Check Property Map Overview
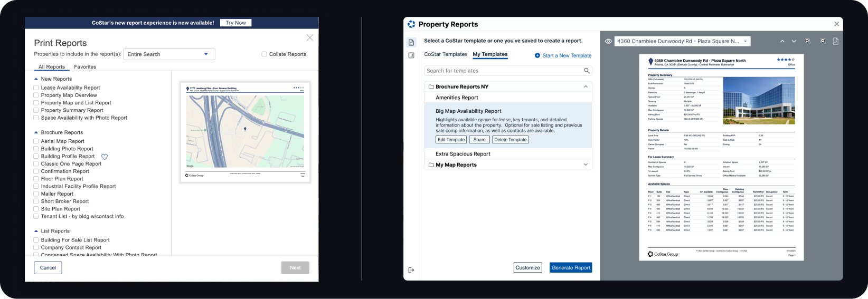Viewport: 868px width, 299px height. pyautogui.click(x=36, y=95)
